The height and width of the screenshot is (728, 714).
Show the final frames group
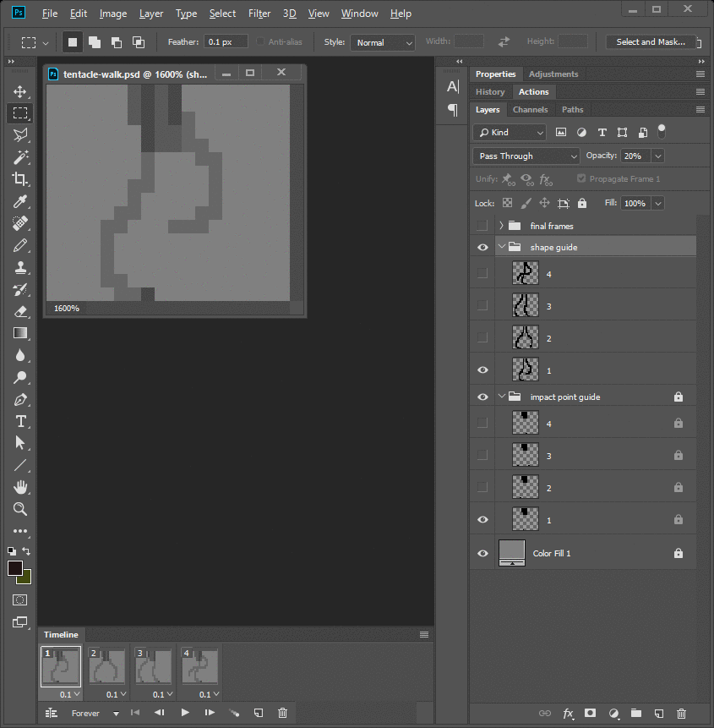tap(482, 226)
